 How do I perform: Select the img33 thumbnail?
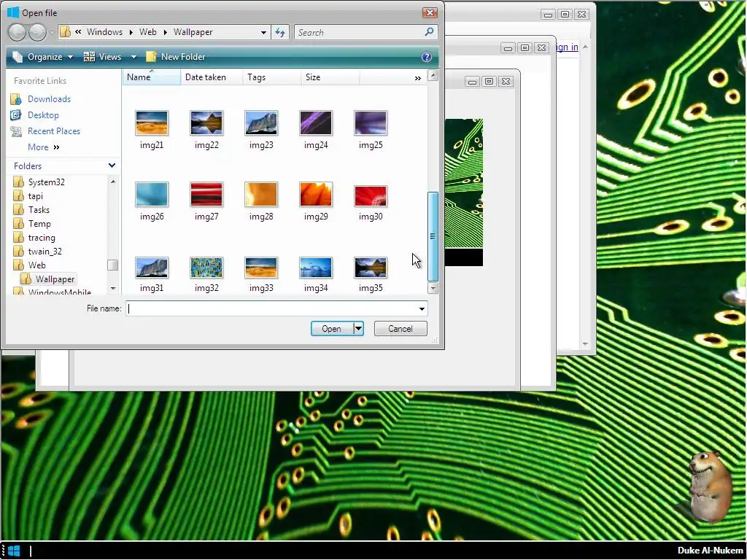pos(261,268)
